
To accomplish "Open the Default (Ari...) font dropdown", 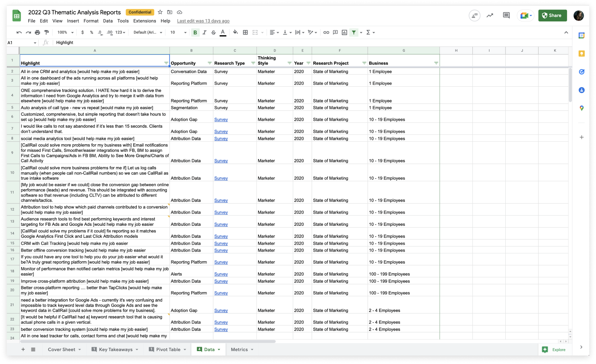I will (148, 33).
